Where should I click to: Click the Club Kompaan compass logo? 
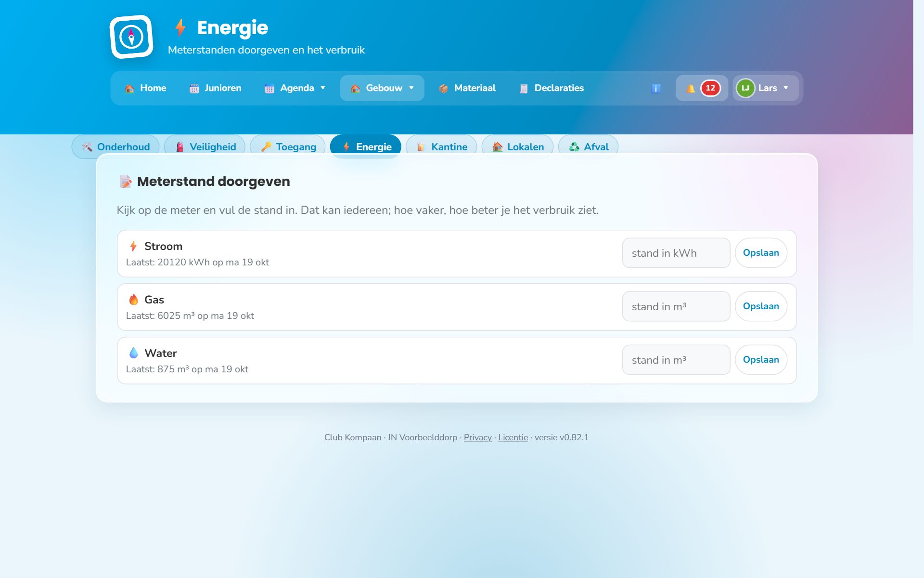pos(131,37)
